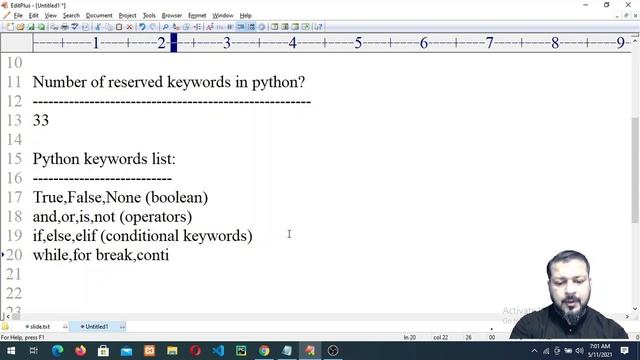Click the Help pointer toolbar icon
This screenshot has height=360, width=640.
318,27
